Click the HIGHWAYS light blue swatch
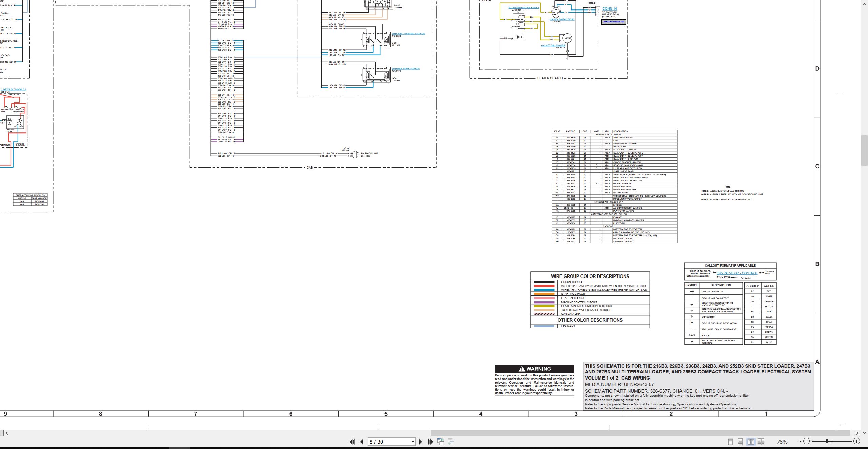The height and width of the screenshot is (449, 868). point(544,326)
